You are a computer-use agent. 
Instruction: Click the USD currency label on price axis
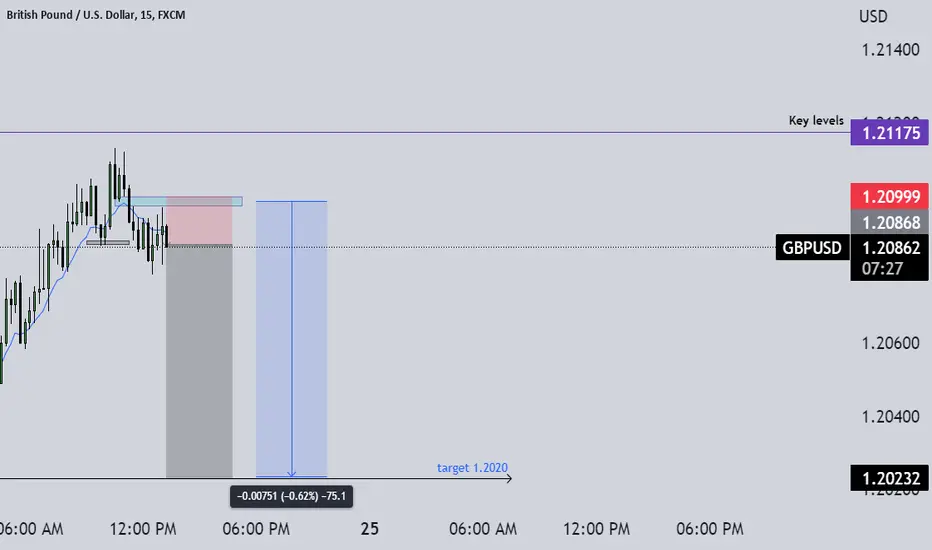(873, 17)
